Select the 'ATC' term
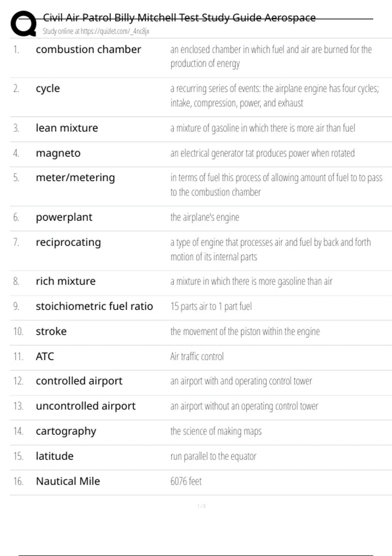 45,356
